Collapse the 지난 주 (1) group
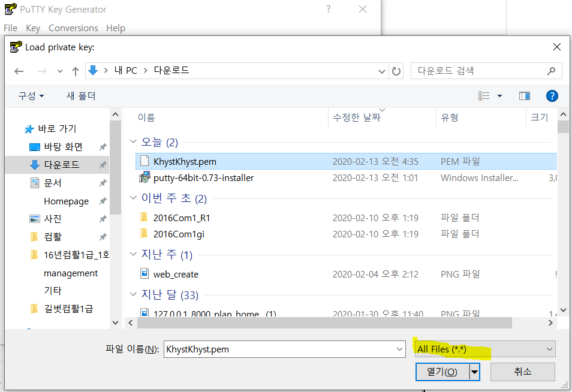 point(133,254)
